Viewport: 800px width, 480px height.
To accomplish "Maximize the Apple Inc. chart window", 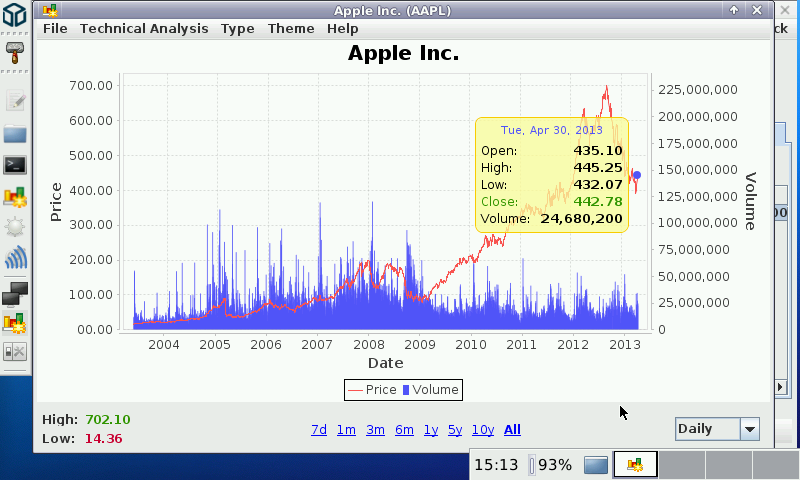I will [734, 10].
